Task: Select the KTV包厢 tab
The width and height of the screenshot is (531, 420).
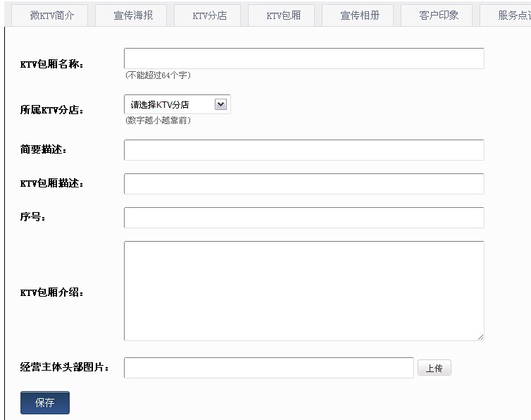Action: click(x=284, y=15)
